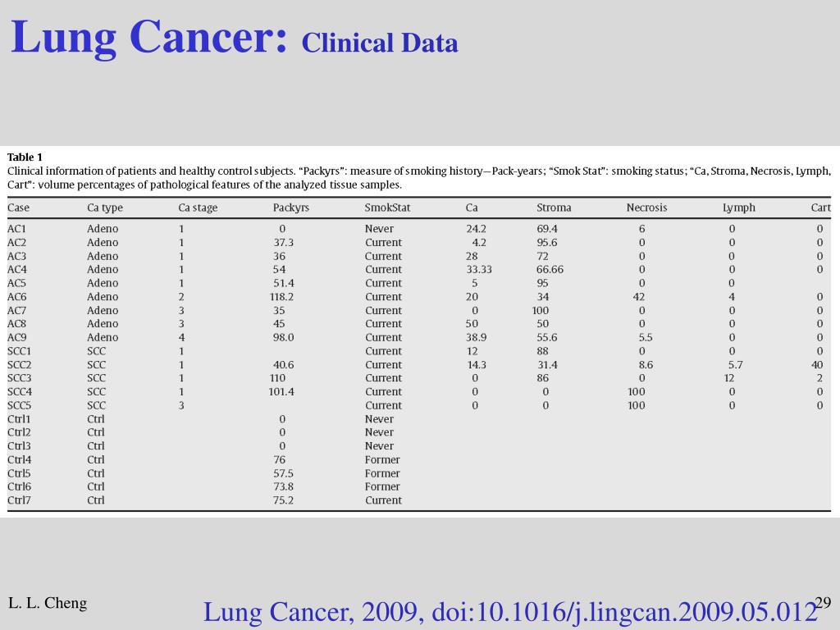Select the 'Ctrl6' case cell
The image size is (840, 630).
pos(19,486)
